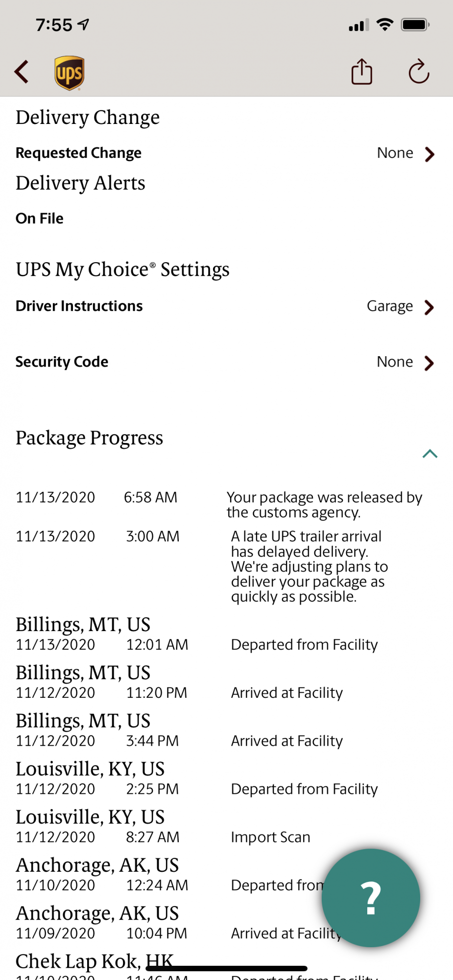
Task: Tap the UPS shield logo
Action: tap(69, 73)
